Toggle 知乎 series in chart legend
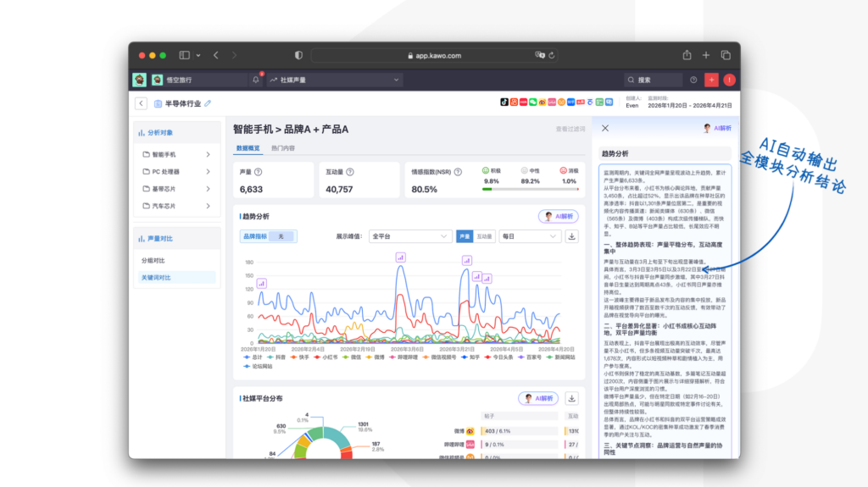 470,357
